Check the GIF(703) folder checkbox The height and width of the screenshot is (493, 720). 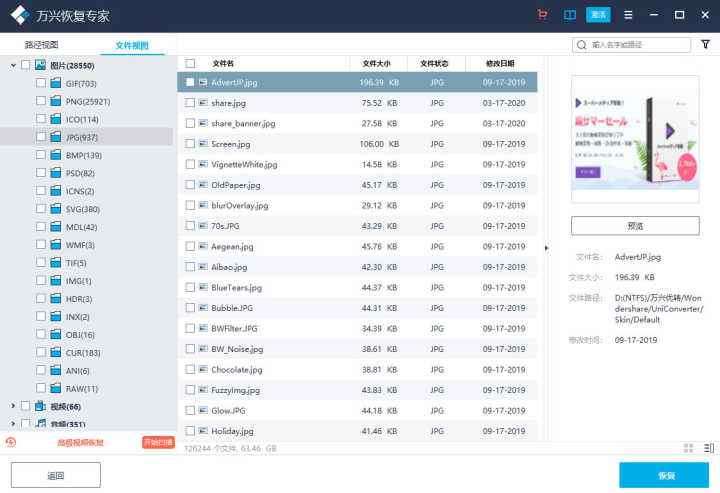[41, 83]
